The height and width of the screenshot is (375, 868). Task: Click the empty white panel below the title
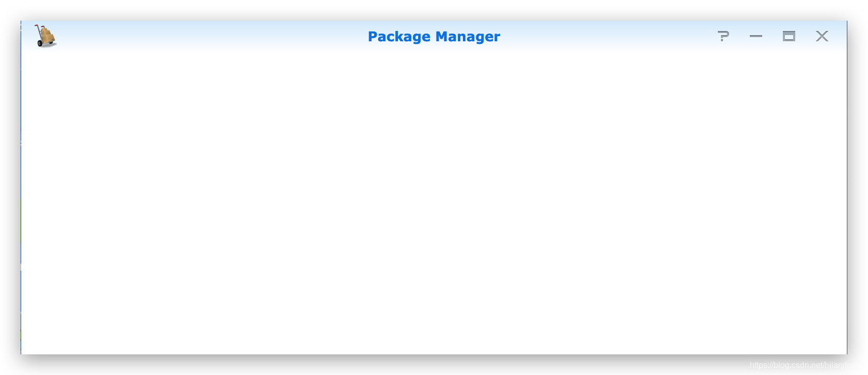434,202
